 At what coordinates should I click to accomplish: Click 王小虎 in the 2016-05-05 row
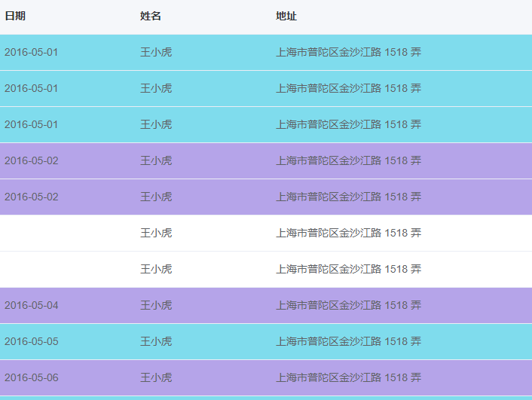(x=156, y=341)
